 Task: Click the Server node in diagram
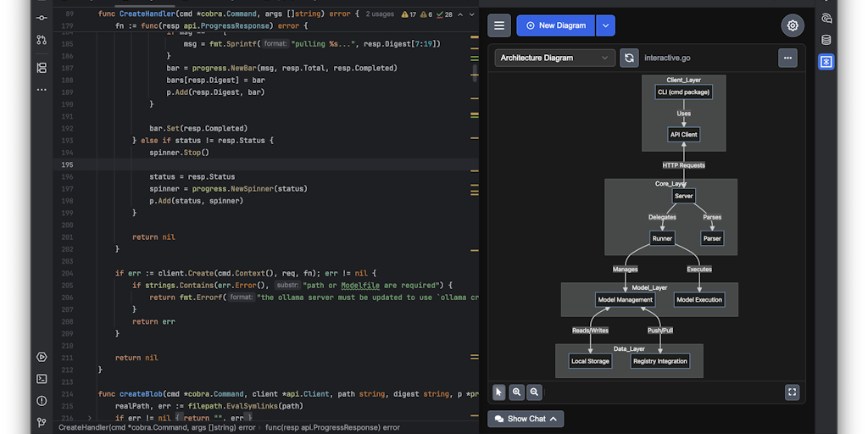[x=683, y=196]
